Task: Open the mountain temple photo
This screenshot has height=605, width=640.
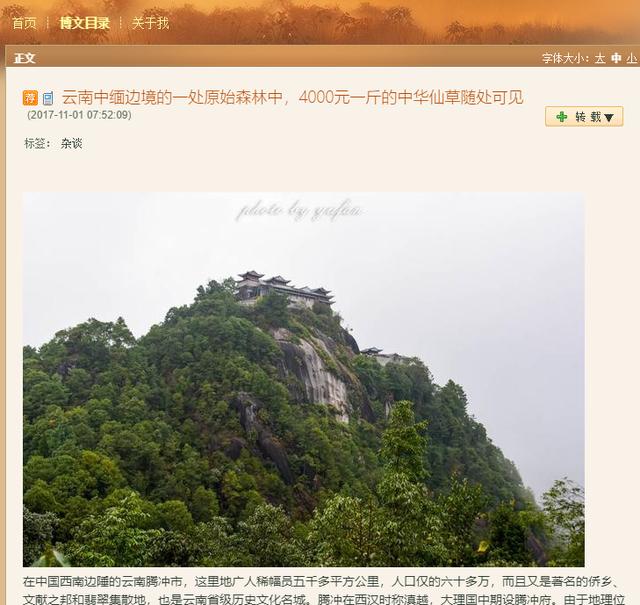Action: coord(304,379)
